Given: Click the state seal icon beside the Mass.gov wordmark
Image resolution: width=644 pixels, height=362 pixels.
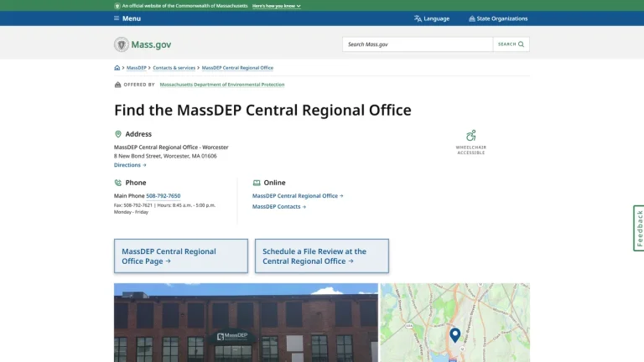Looking at the screenshot, I should [x=121, y=44].
